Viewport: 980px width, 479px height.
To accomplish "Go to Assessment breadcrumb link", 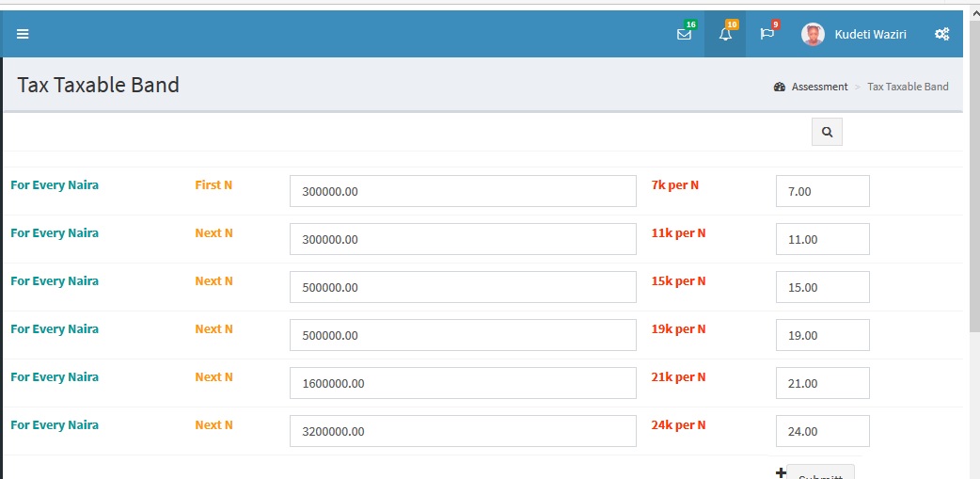I will tap(819, 87).
